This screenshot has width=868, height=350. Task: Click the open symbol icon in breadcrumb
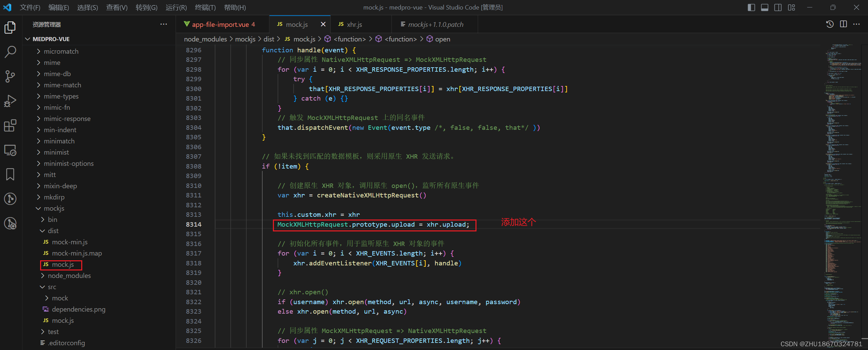pos(430,39)
